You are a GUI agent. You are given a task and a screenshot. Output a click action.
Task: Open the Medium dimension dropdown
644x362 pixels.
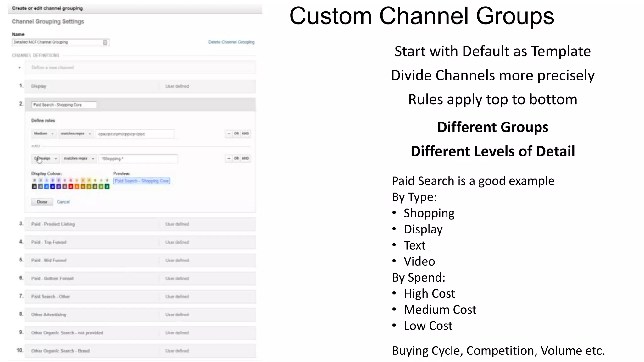pyautogui.click(x=44, y=134)
